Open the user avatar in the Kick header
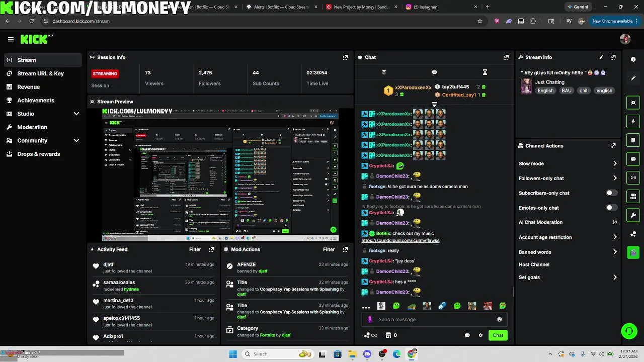 [625, 39]
